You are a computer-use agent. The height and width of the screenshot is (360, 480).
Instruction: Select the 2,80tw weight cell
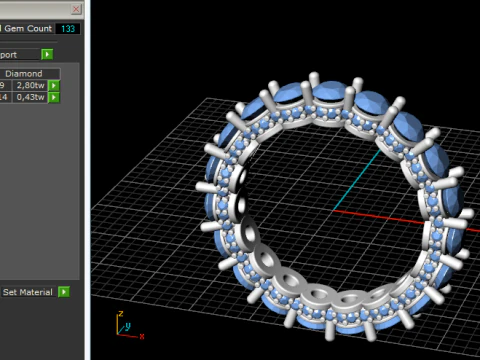[x=30, y=85]
